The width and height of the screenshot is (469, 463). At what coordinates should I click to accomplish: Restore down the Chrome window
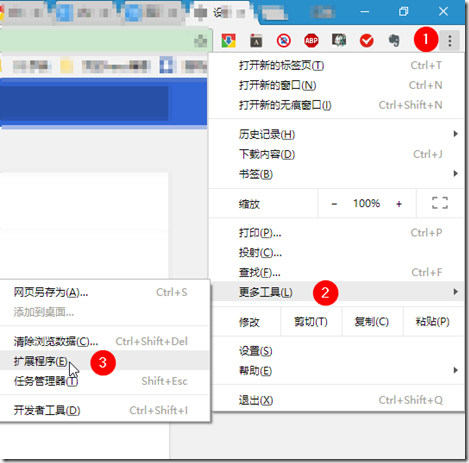[403, 12]
